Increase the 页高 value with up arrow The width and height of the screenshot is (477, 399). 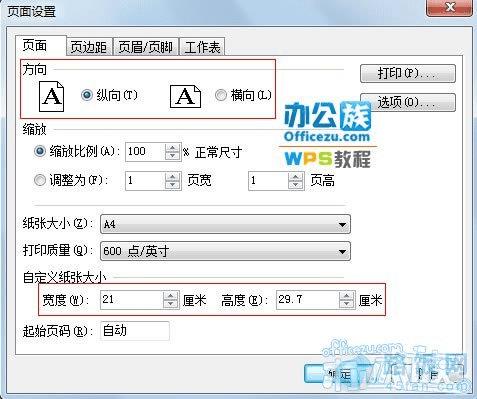pos(296,177)
